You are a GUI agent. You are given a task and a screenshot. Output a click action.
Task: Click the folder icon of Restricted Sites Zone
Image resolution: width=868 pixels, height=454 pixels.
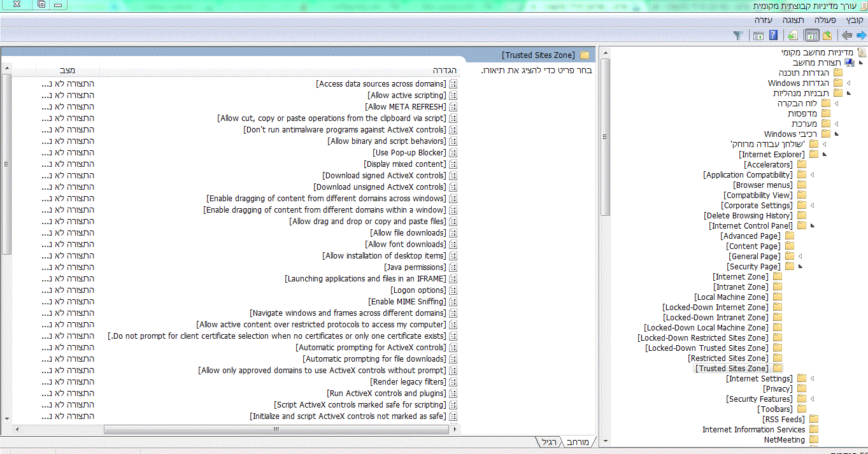pyautogui.click(x=778, y=358)
